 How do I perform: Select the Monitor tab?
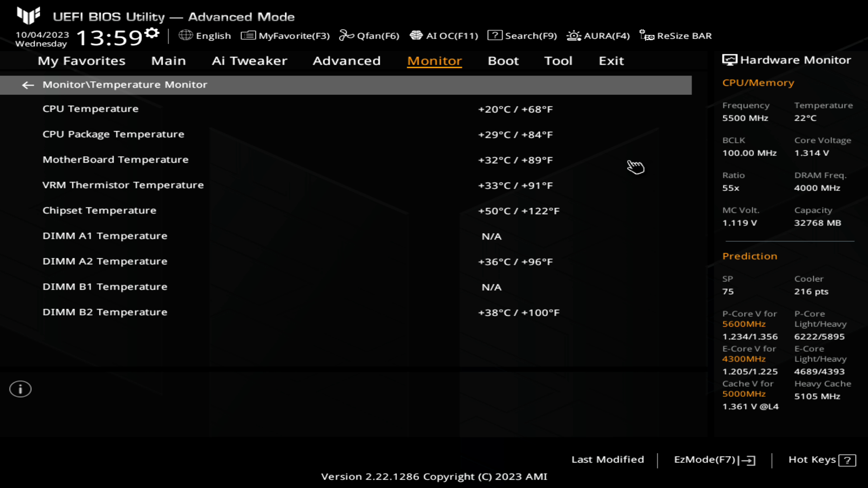(x=434, y=61)
